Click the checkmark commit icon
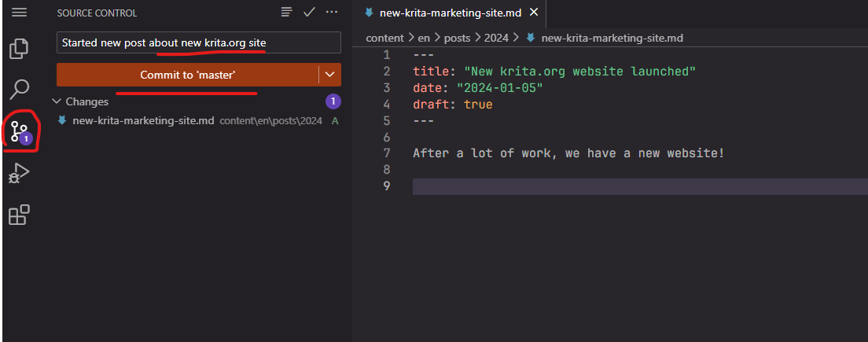The width and height of the screenshot is (868, 342). pos(309,13)
